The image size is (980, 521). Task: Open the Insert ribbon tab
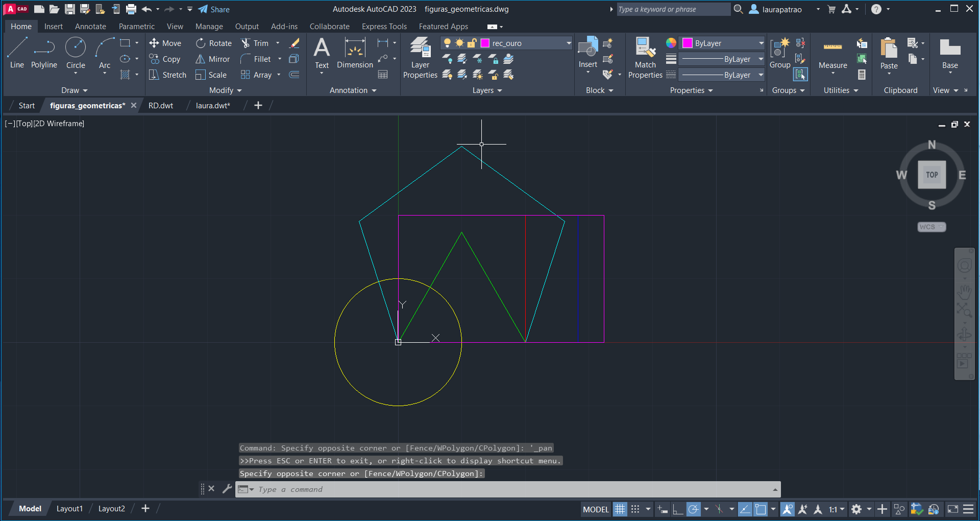click(x=54, y=26)
